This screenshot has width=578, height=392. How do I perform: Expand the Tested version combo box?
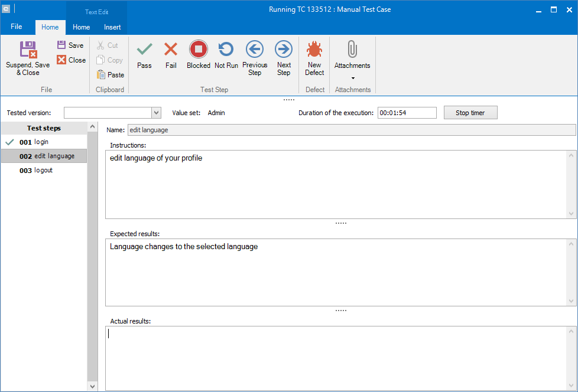pyautogui.click(x=156, y=113)
